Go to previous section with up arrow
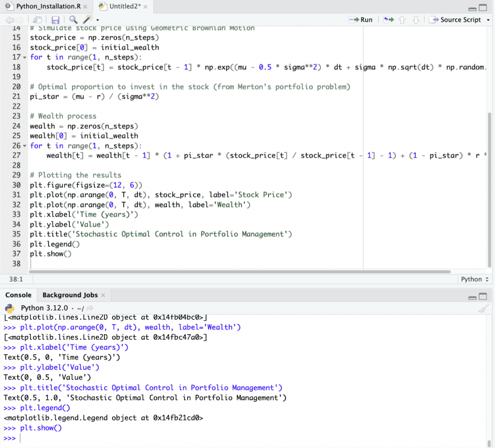Screen dimensions: 495x448 (x=402, y=20)
